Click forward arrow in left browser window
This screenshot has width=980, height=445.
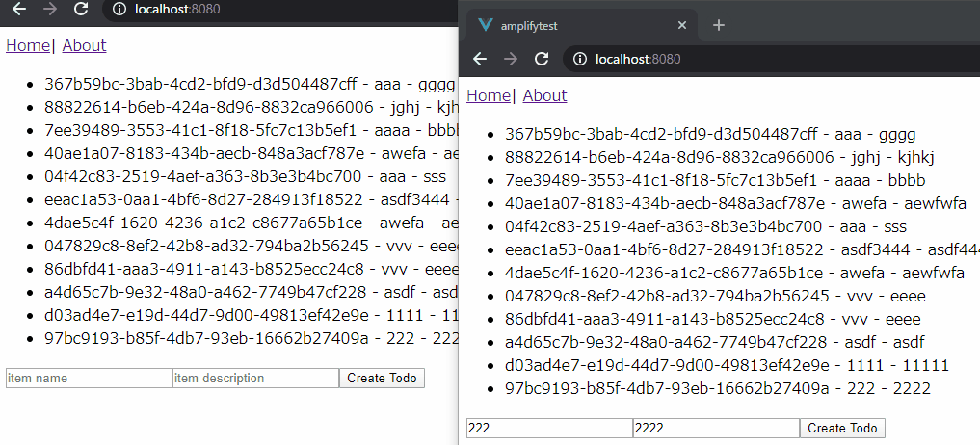point(51,9)
